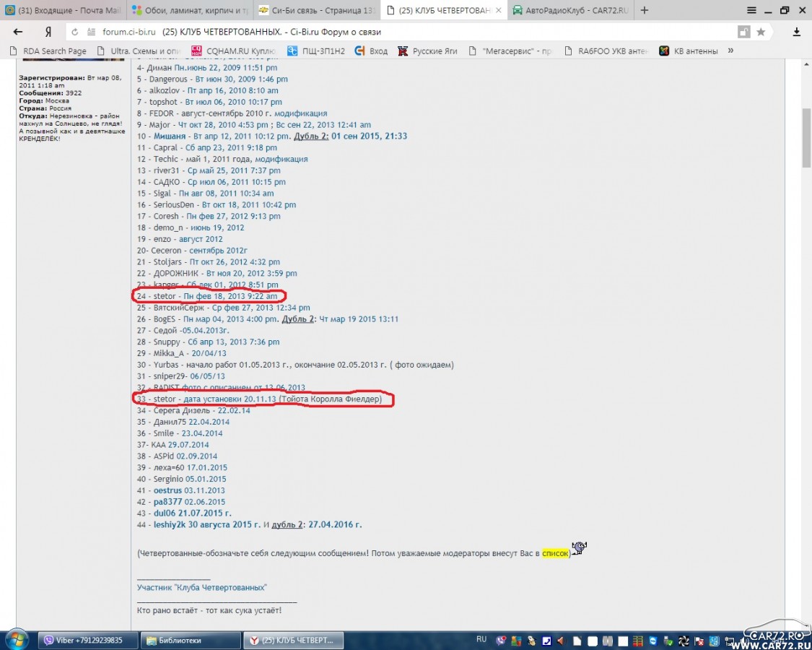Reload the page with refresh icon

(x=74, y=32)
